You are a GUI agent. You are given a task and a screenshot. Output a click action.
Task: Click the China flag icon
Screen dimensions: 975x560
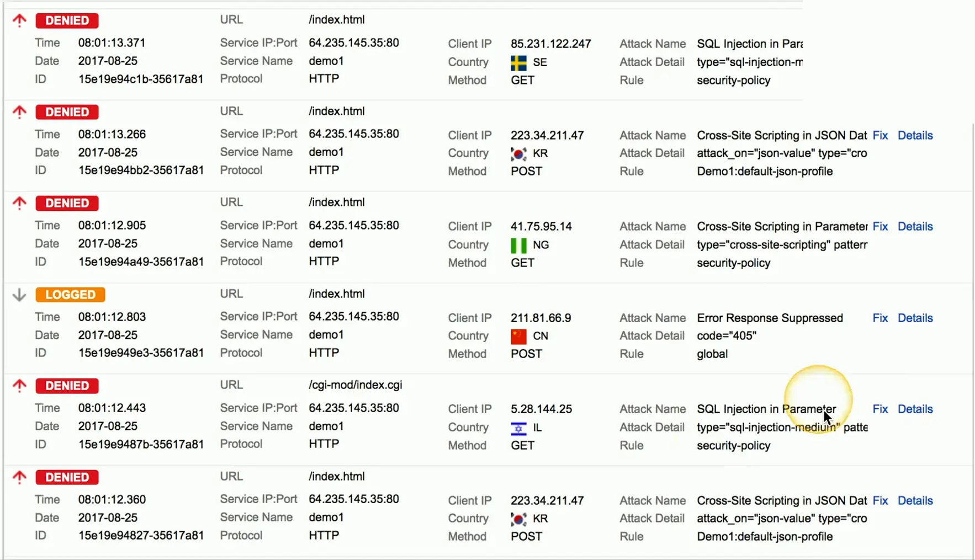(x=518, y=336)
